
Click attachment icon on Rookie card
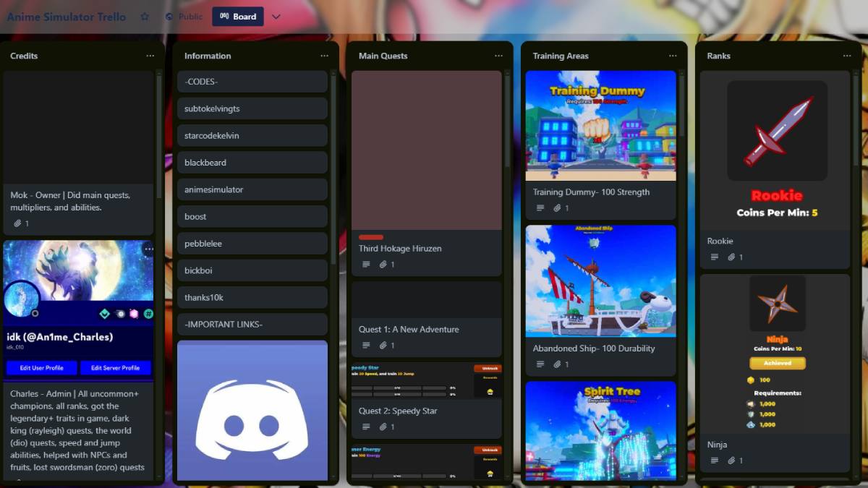pyautogui.click(x=732, y=257)
